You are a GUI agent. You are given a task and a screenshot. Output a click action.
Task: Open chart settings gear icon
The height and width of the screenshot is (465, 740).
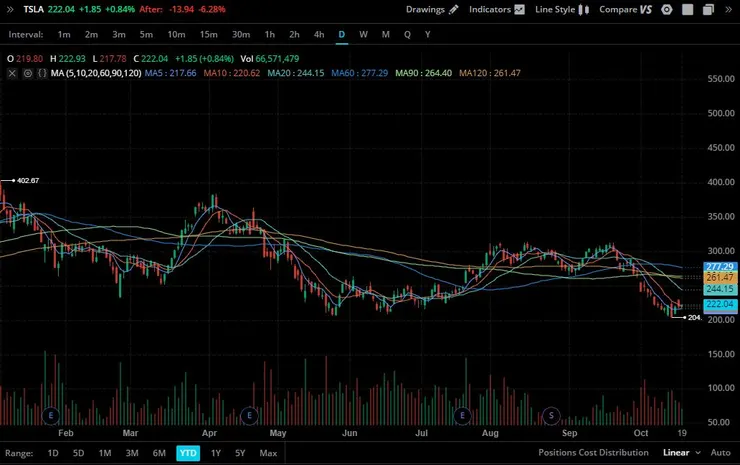pyautogui.click(x=666, y=9)
